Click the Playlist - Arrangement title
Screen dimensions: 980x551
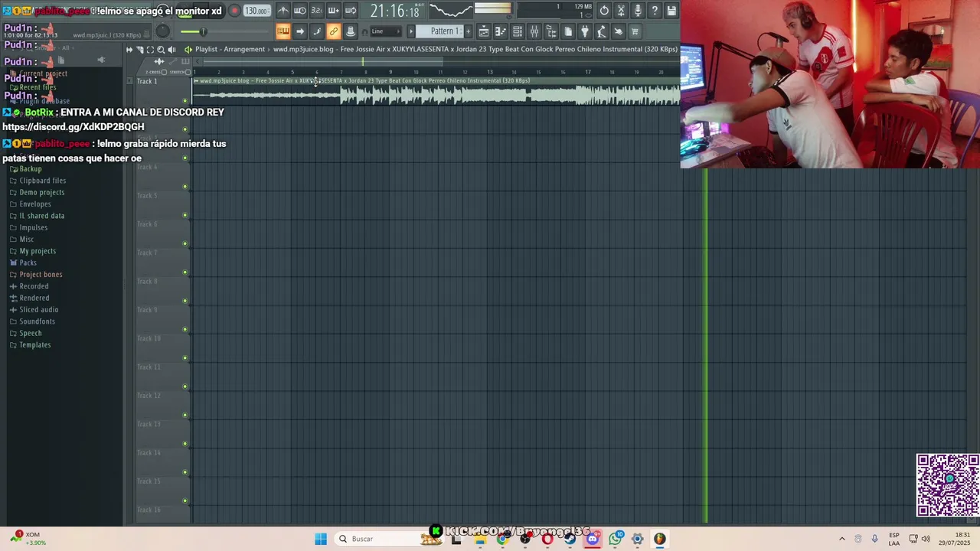230,49
